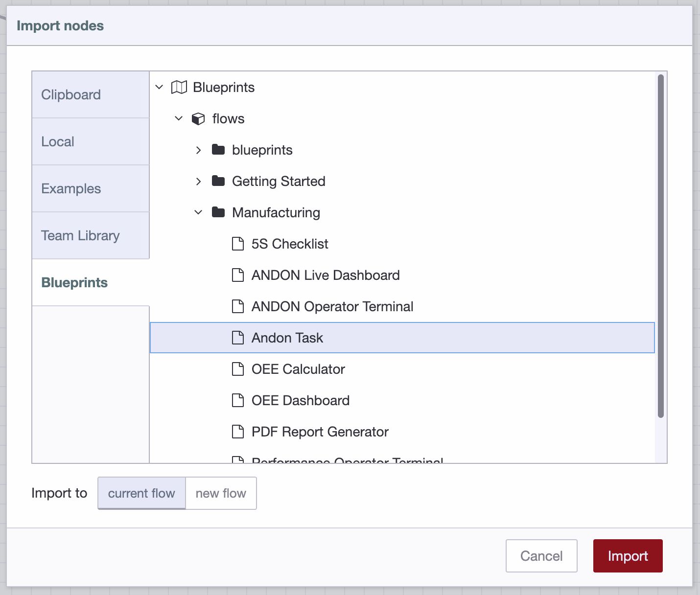Click the folder icon beside Manufacturing
Image resolution: width=700 pixels, height=595 pixels.
click(218, 212)
